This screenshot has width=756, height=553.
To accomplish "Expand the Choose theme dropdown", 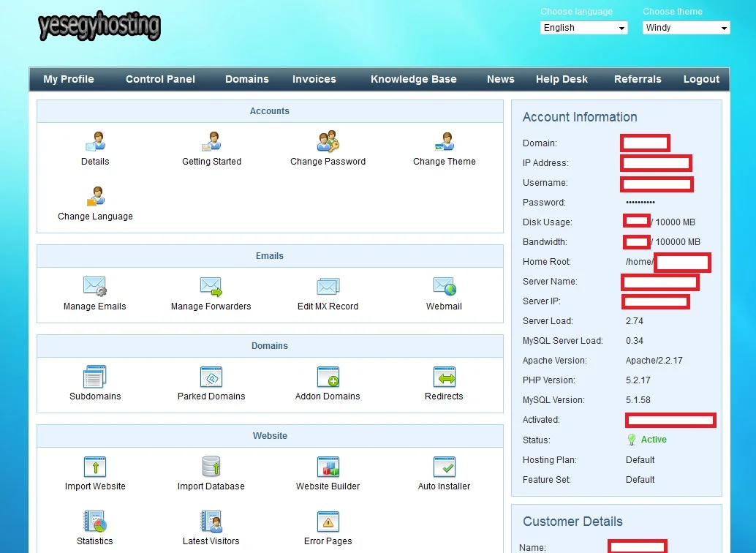I will click(x=687, y=28).
